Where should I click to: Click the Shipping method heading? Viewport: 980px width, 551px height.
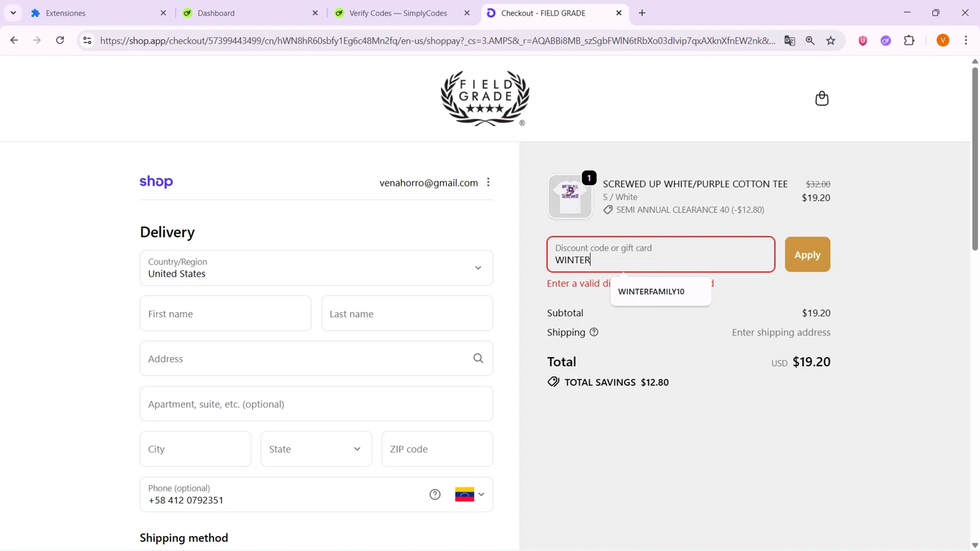coord(184,538)
